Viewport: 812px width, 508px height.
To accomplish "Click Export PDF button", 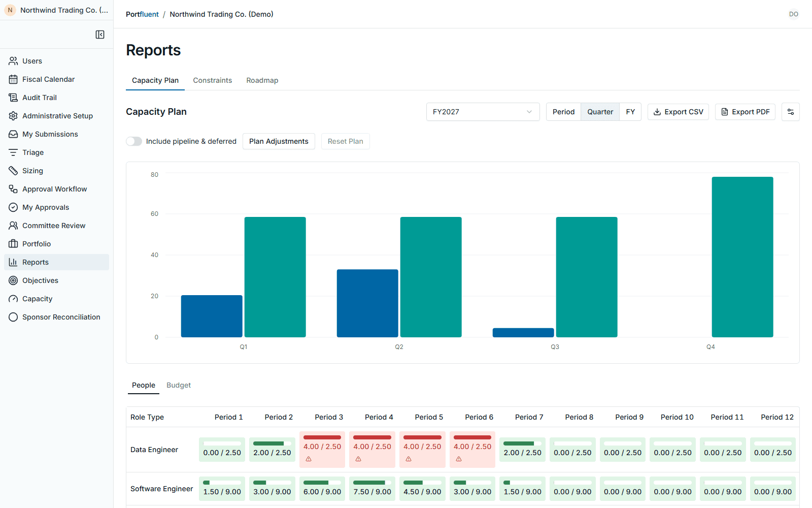I will click(x=745, y=112).
